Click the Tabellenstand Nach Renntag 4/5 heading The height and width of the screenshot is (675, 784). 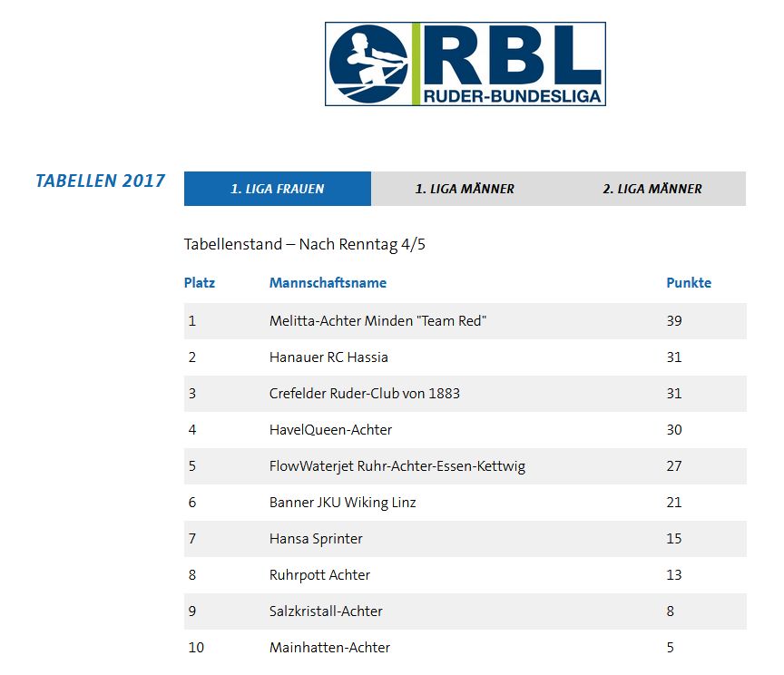299,245
